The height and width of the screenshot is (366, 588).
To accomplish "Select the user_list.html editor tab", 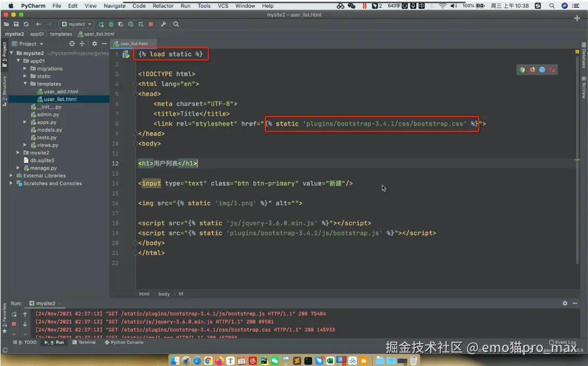I will (x=134, y=44).
